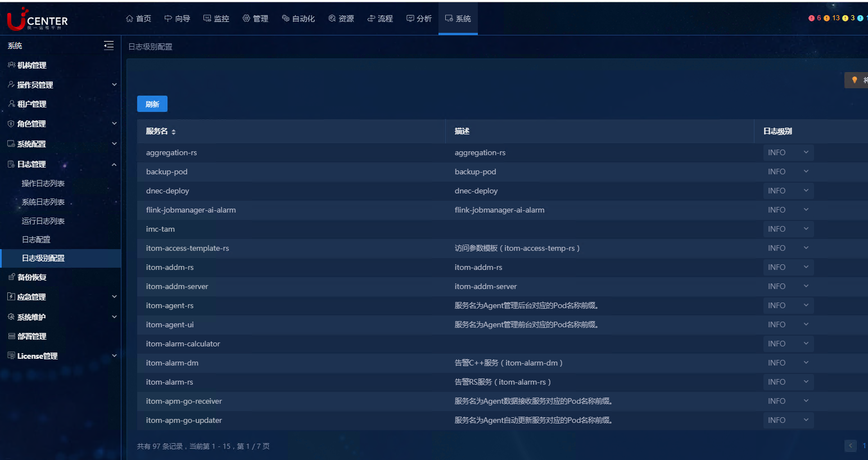Open log level dropdown for dnec-deploy
868x460 pixels.
tap(788, 191)
